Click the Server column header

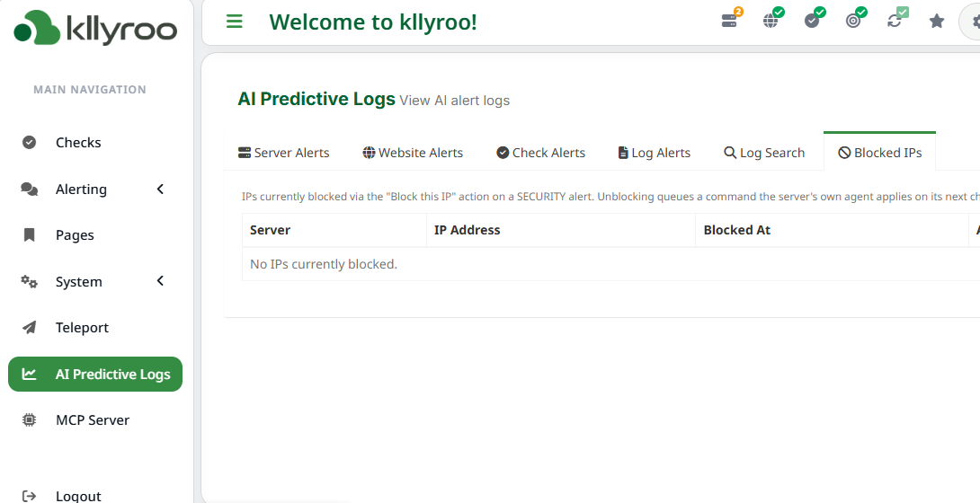[x=334, y=230]
